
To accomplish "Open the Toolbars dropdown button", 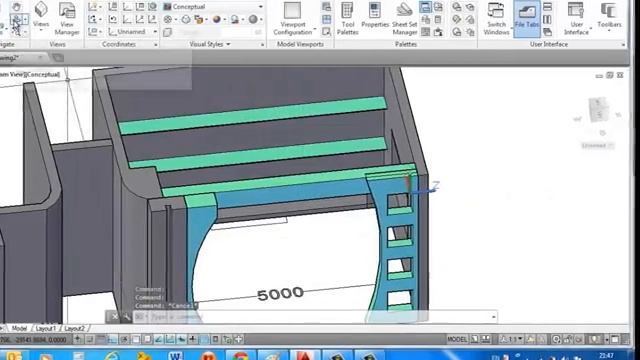I will tap(609, 16).
